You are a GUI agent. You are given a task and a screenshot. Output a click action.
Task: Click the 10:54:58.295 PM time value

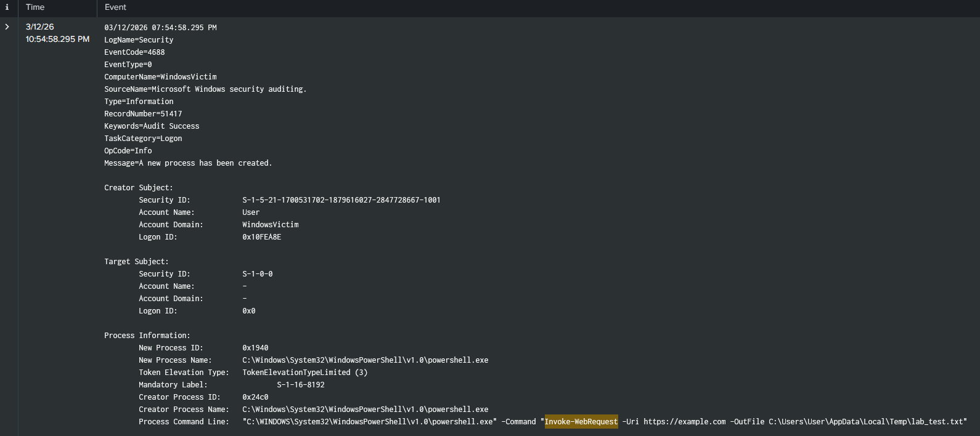57,39
